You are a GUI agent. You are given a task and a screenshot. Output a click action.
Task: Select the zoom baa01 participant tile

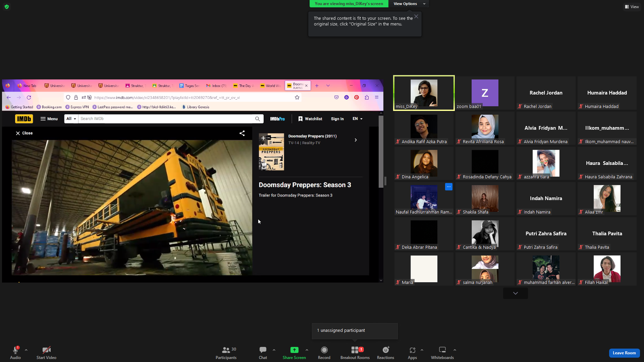(x=485, y=93)
